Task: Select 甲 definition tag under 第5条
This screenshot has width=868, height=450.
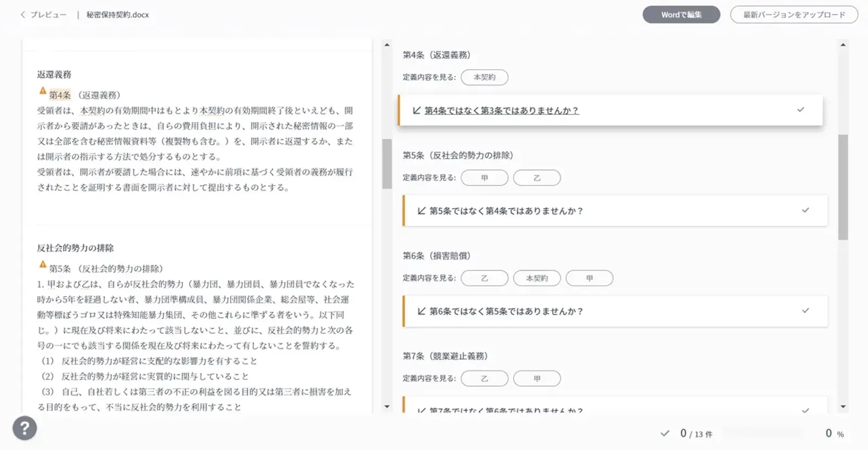Action: pyautogui.click(x=484, y=178)
